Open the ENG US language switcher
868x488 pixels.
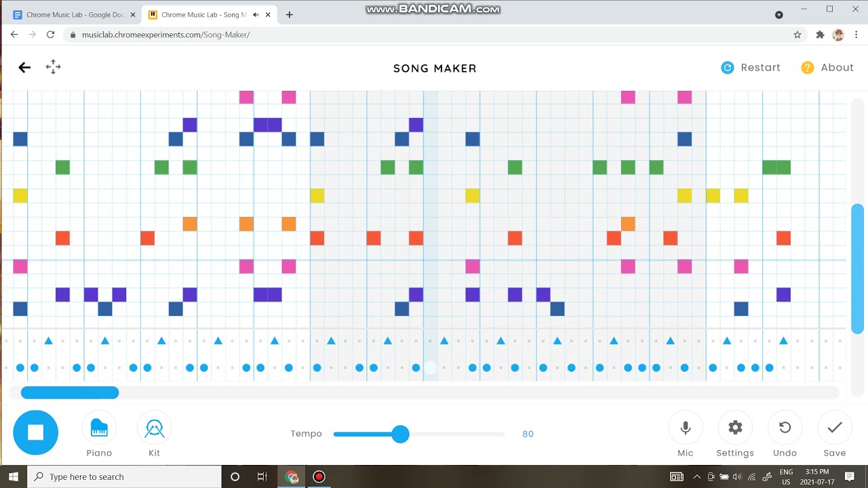tap(786, 476)
